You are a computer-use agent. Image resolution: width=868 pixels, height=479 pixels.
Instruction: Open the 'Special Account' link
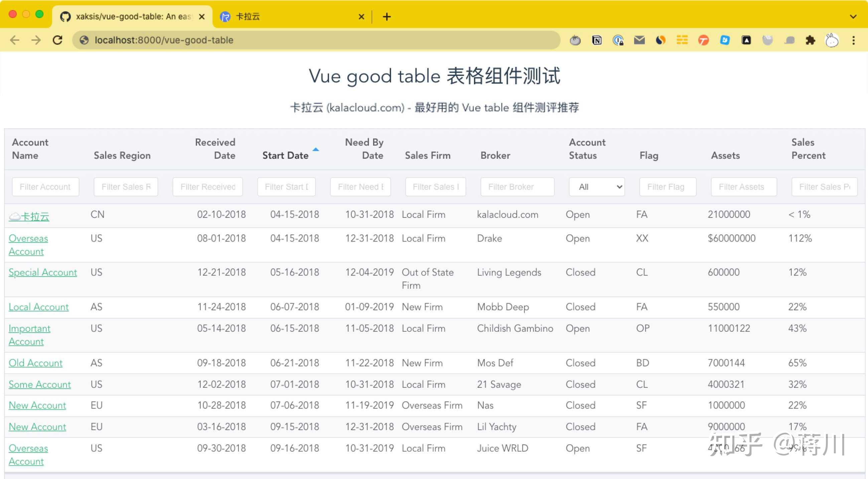(x=43, y=272)
